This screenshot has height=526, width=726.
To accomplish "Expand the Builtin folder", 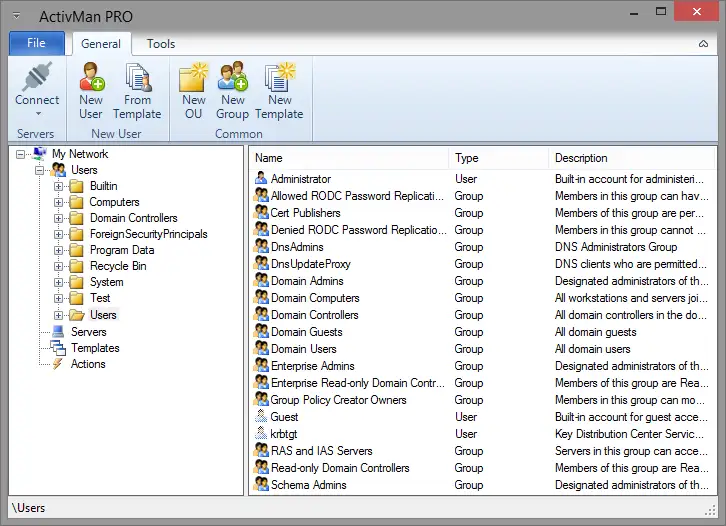I will (x=58, y=187).
